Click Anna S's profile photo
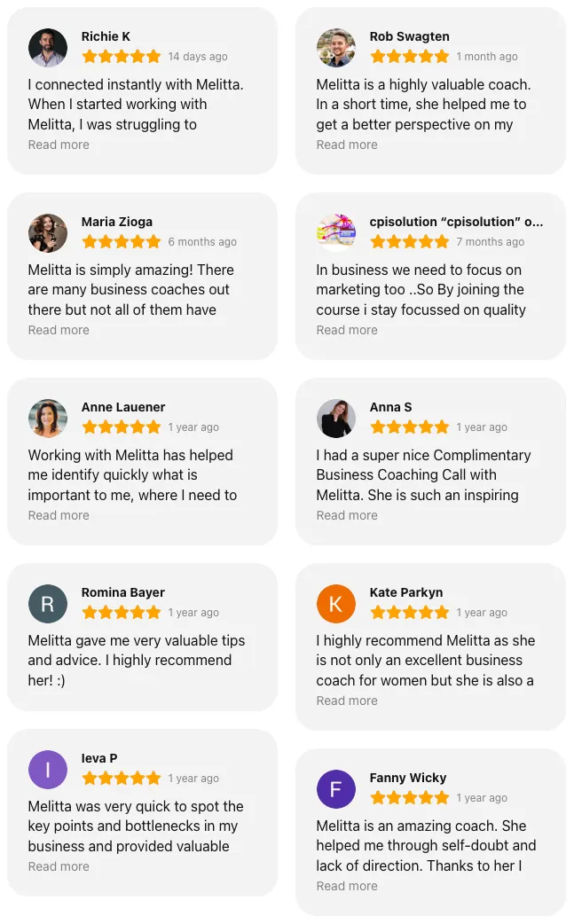 336,419
